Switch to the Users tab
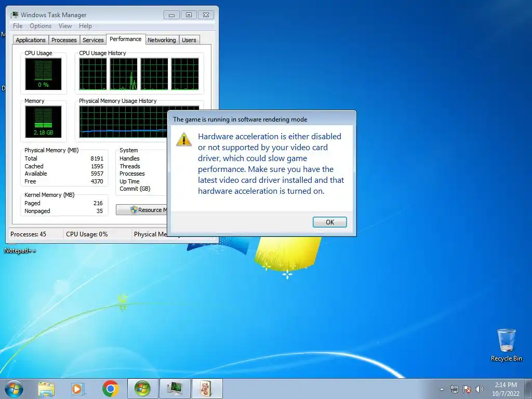 pyautogui.click(x=189, y=40)
